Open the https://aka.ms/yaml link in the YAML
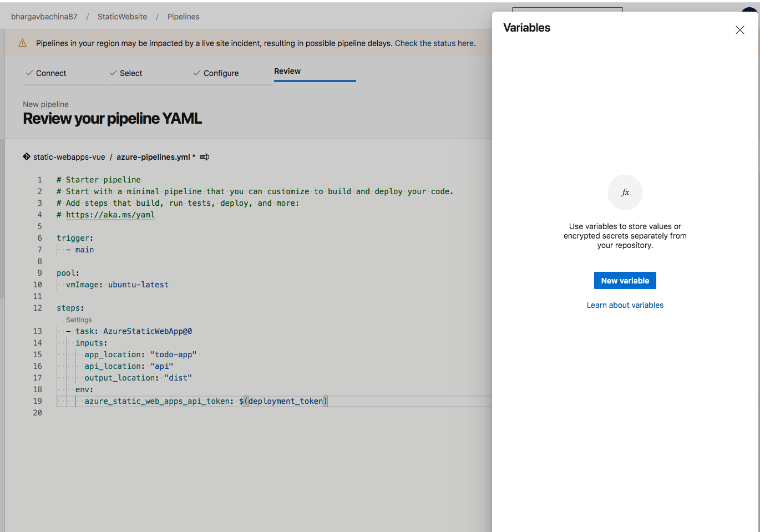Screen dimensions: 760x532 (x=110, y=214)
